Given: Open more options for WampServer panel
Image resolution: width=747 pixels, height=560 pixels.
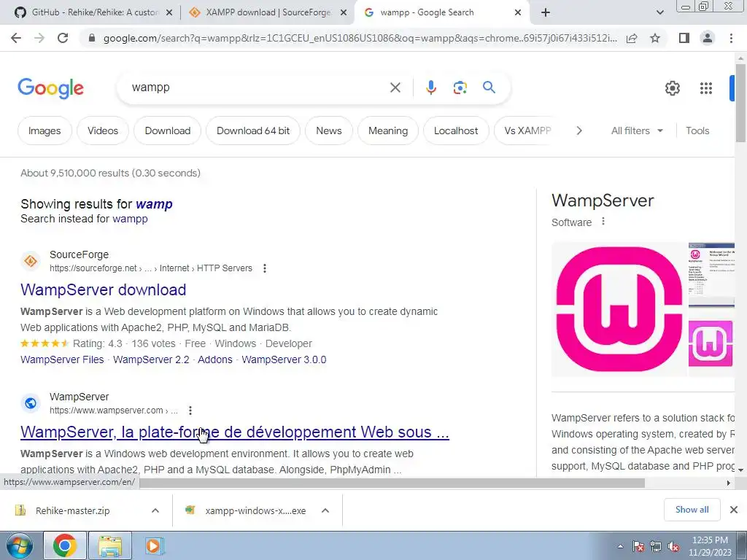Looking at the screenshot, I should click(x=603, y=222).
